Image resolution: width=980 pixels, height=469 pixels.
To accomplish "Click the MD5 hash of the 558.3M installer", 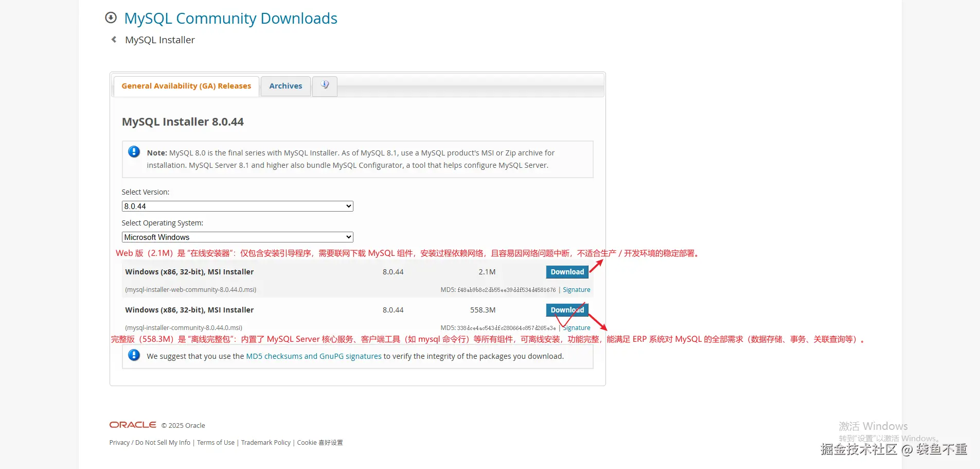I will tap(506, 328).
